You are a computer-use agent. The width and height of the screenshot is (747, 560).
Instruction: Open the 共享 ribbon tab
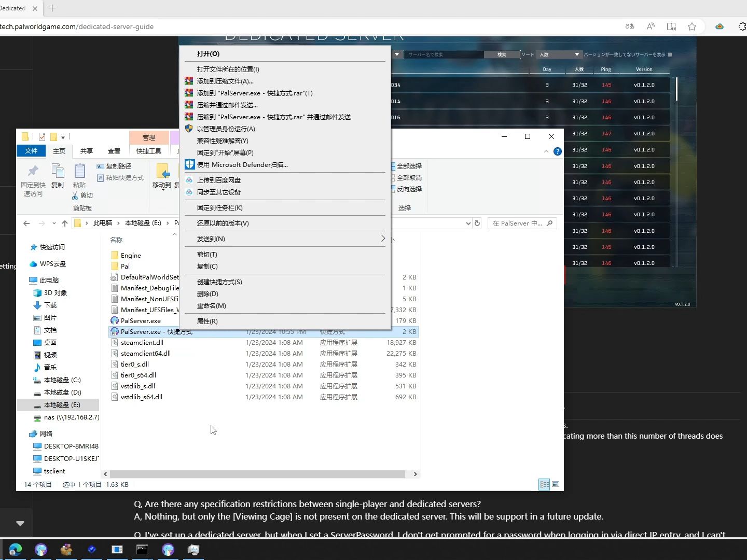[x=87, y=151]
